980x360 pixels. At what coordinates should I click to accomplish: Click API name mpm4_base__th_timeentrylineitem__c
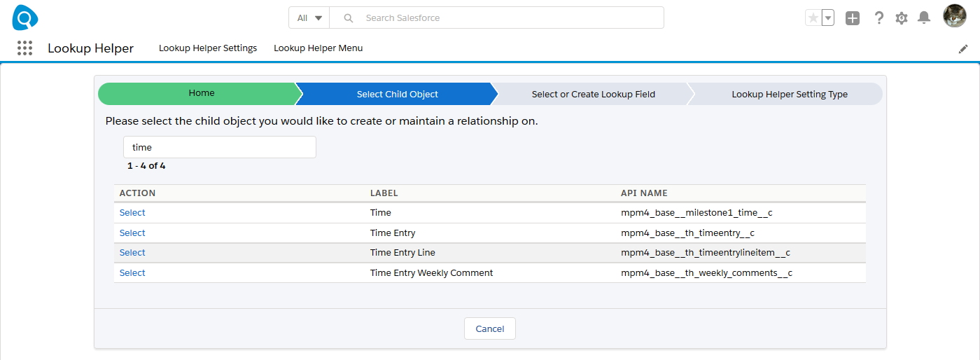[706, 253]
